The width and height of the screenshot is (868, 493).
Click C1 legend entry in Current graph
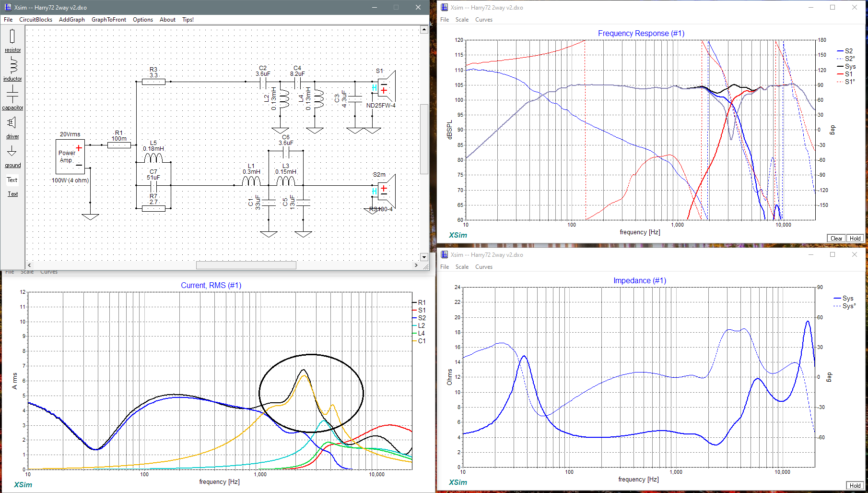coord(420,341)
